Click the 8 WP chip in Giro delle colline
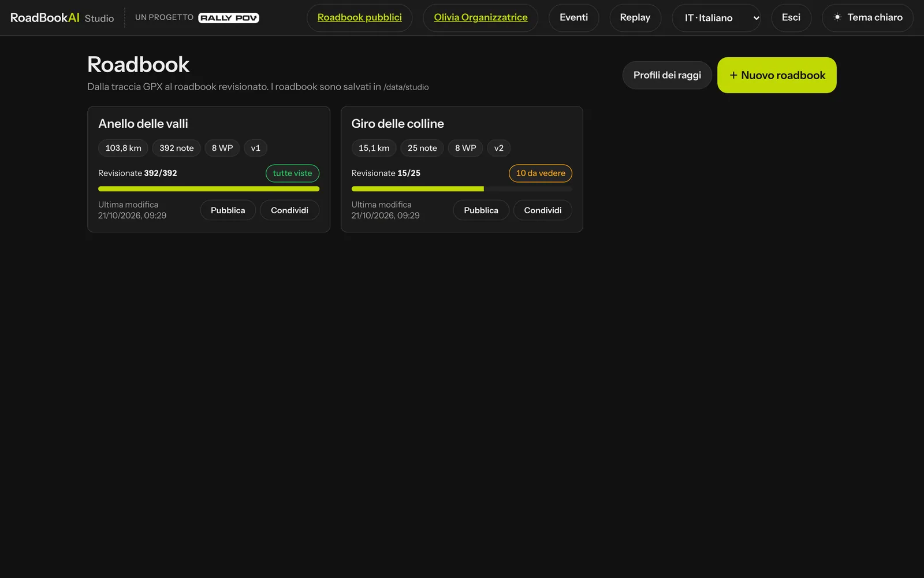Image resolution: width=924 pixels, height=578 pixels. [465, 148]
